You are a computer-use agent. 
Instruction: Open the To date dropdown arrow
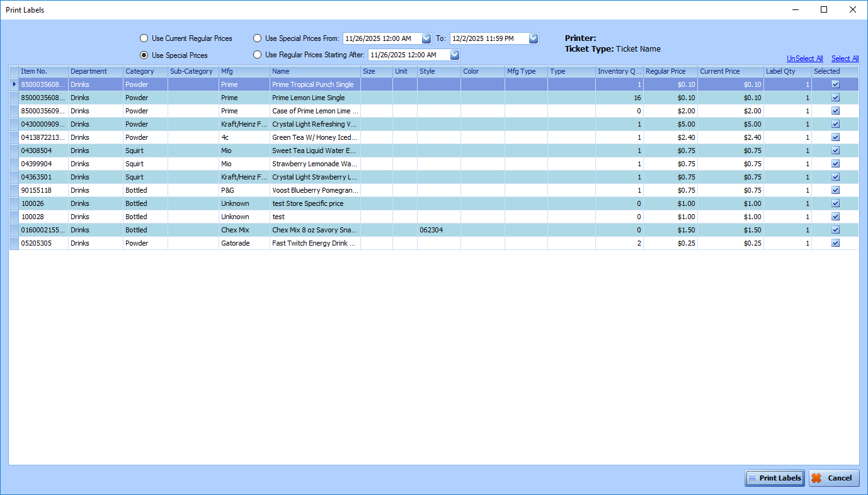[534, 38]
